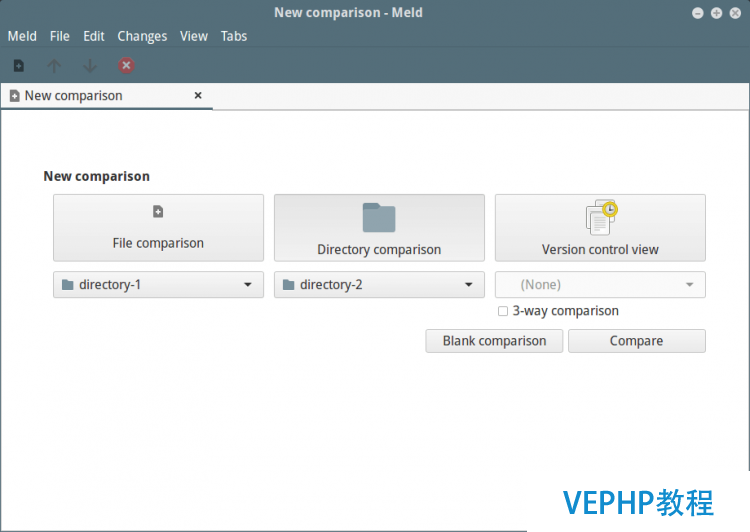This screenshot has height=532, width=750.
Task: Open the Tabs menu
Action: click(234, 36)
